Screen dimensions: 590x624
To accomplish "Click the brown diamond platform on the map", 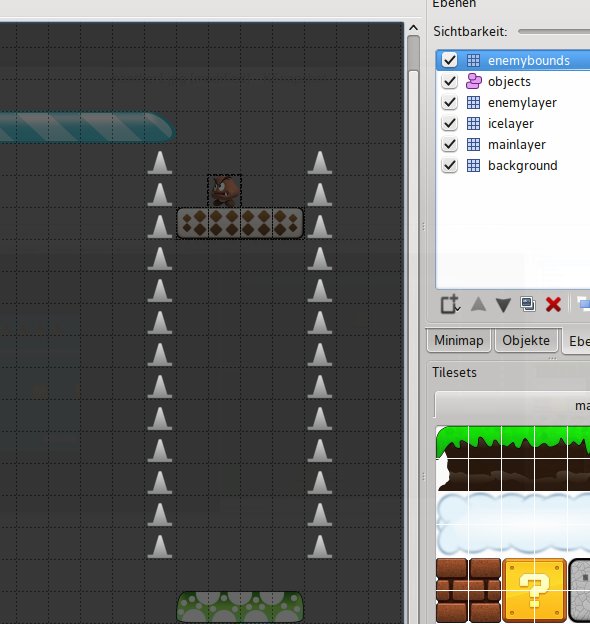I will point(240,223).
